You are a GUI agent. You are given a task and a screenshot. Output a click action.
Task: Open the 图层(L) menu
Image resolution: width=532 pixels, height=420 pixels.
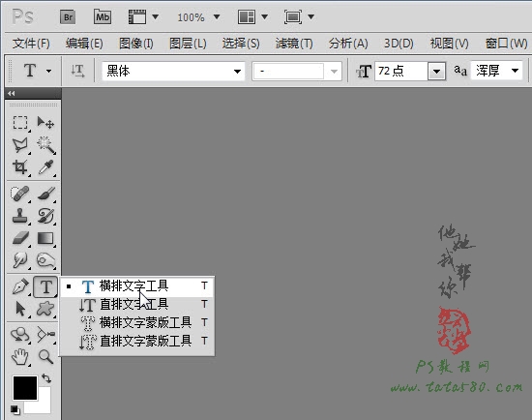click(x=188, y=44)
